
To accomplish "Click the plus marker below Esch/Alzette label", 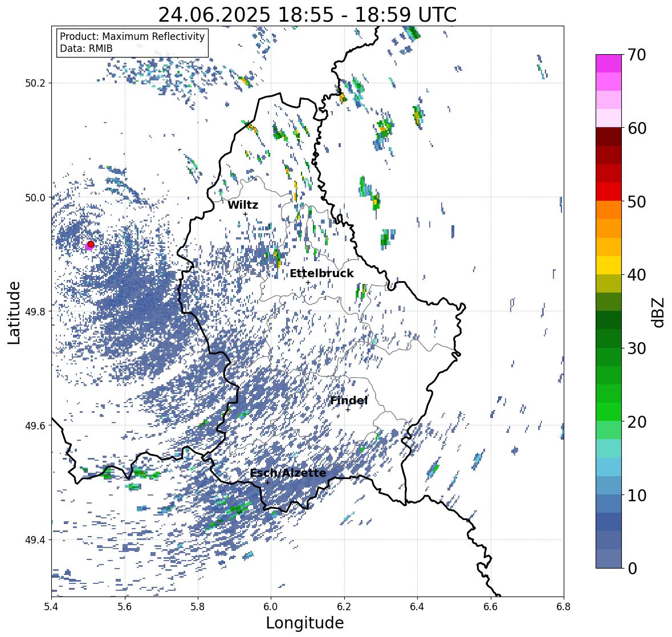I will click(267, 482).
